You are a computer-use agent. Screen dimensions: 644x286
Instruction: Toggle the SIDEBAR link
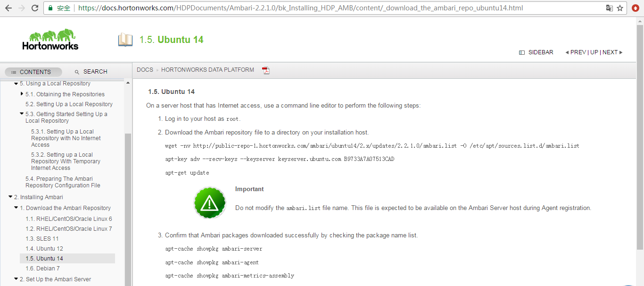point(541,52)
